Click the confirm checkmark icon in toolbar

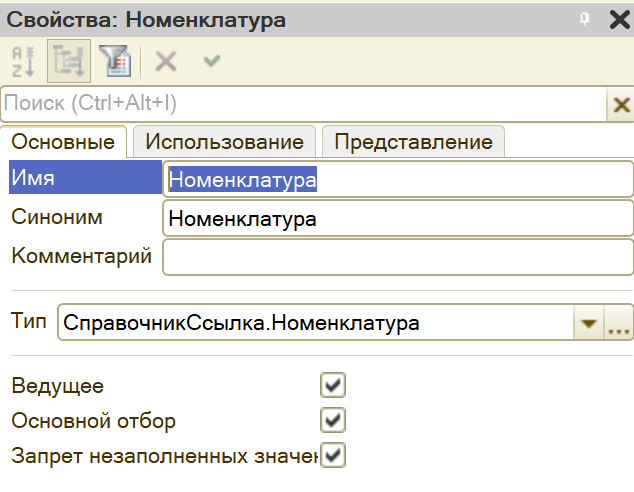(212, 61)
